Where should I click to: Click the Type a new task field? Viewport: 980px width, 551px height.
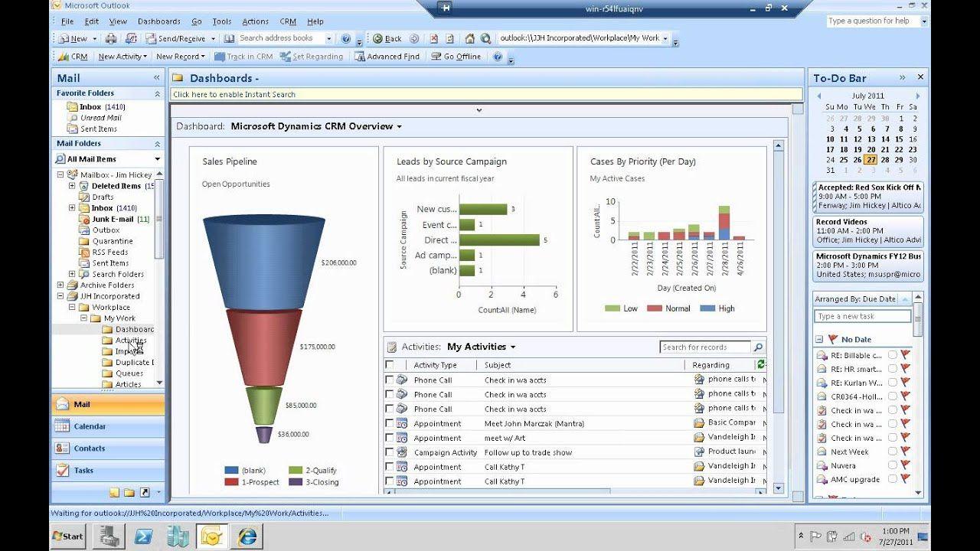coord(862,316)
